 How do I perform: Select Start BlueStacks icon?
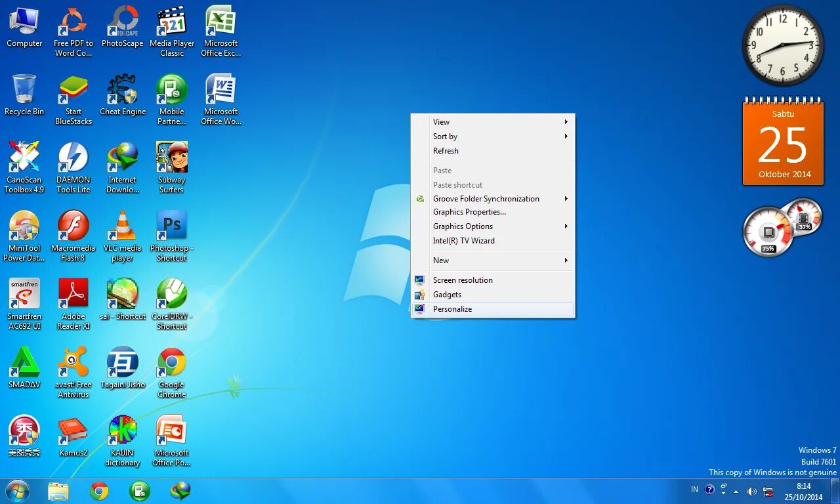[73, 100]
